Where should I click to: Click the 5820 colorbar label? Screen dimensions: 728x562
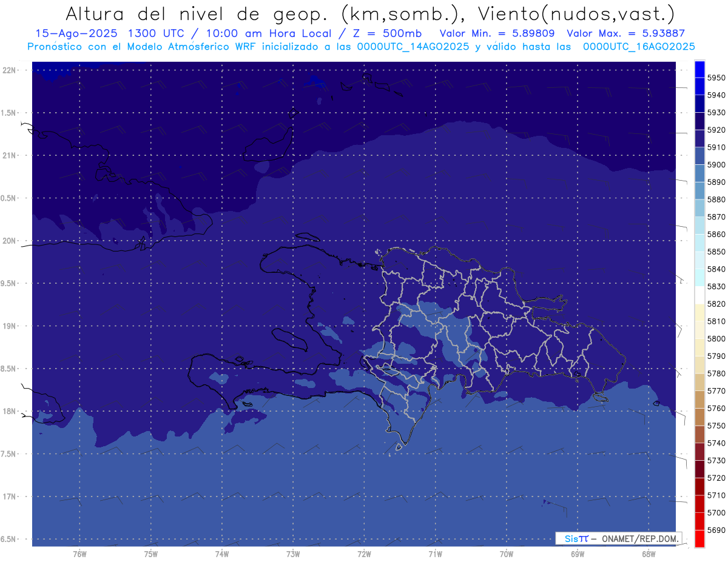(716, 304)
